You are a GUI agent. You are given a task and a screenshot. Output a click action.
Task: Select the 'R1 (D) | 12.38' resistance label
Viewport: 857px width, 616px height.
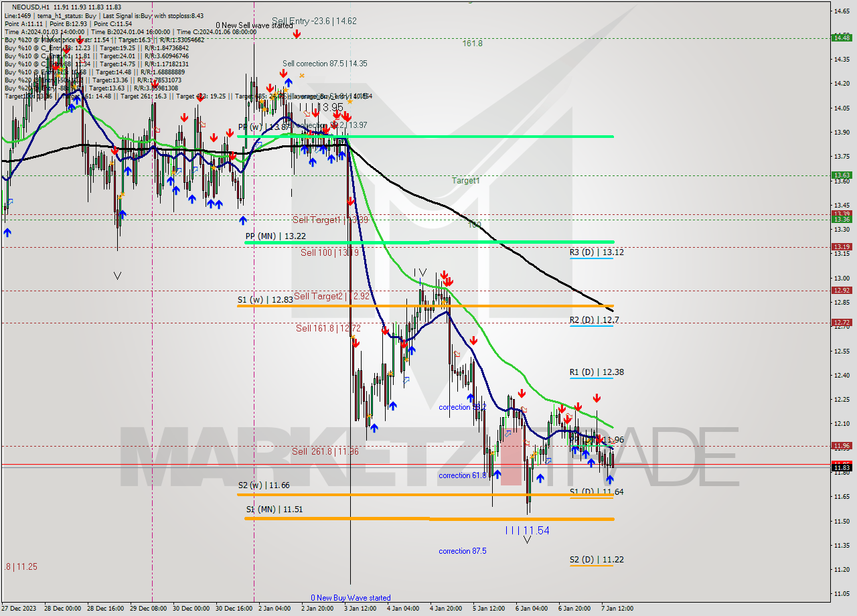pos(597,372)
